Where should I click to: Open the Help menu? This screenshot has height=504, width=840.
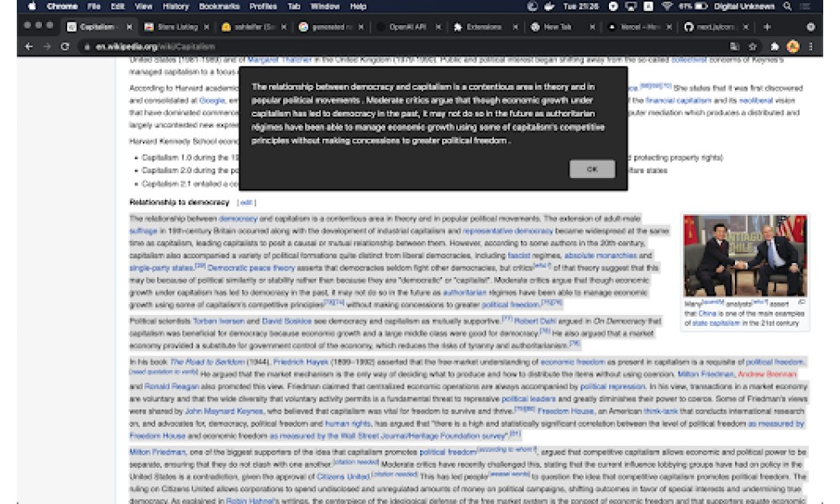coord(358,7)
